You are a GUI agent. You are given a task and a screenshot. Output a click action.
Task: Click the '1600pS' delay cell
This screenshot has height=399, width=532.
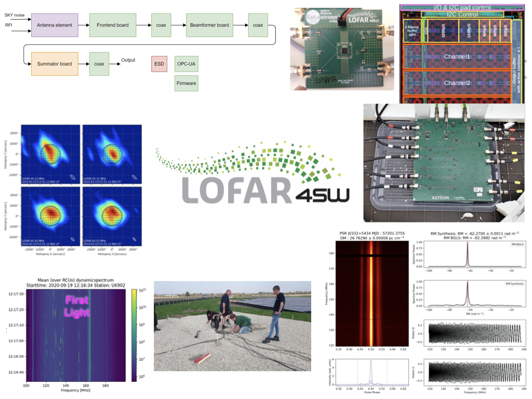point(469,31)
